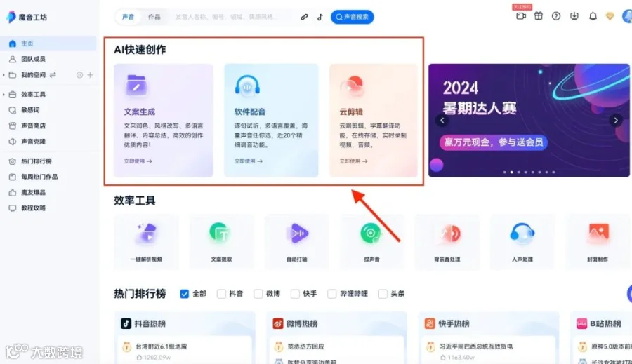Click the 魔音工坊 logo
The image size is (632, 364).
(27, 17)
